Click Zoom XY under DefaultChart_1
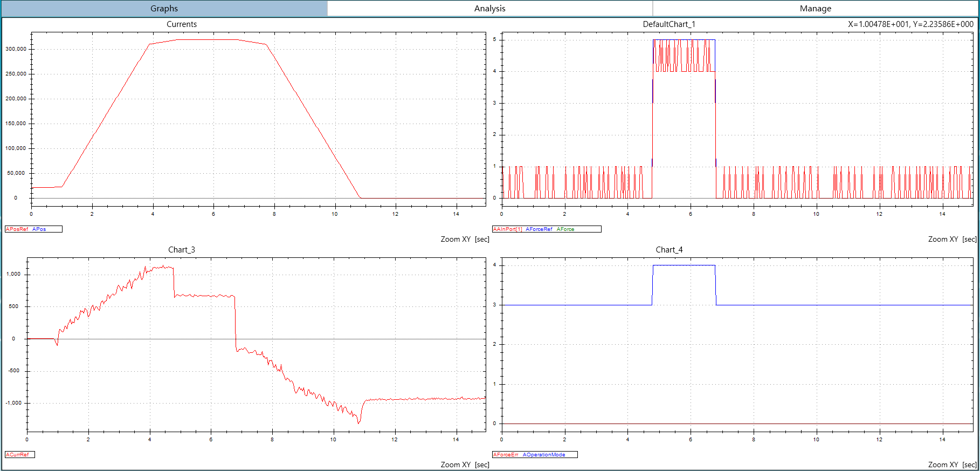 pyautogui.click(x=943, y=239)
